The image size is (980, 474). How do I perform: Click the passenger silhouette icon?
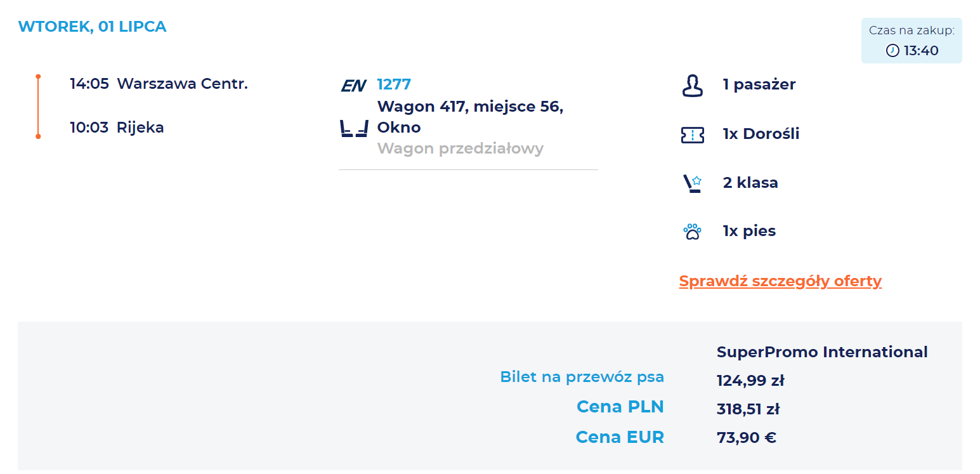click(693, 86)
